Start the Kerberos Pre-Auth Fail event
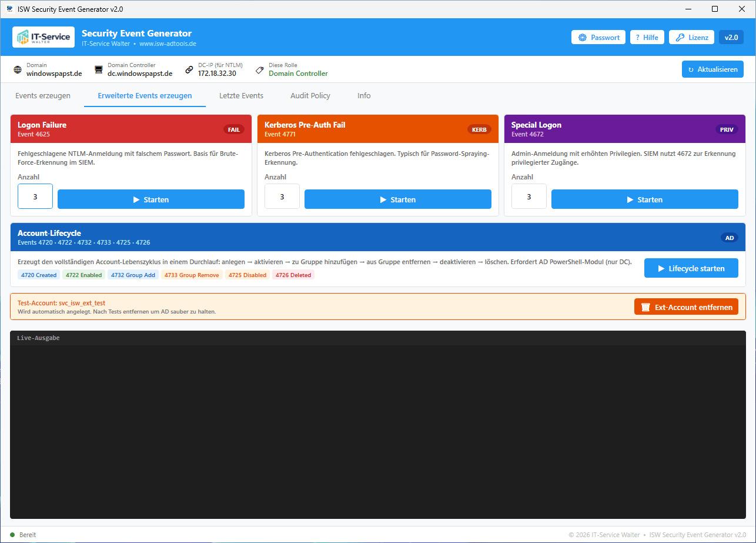756x543 pixels. pos(397,199)
